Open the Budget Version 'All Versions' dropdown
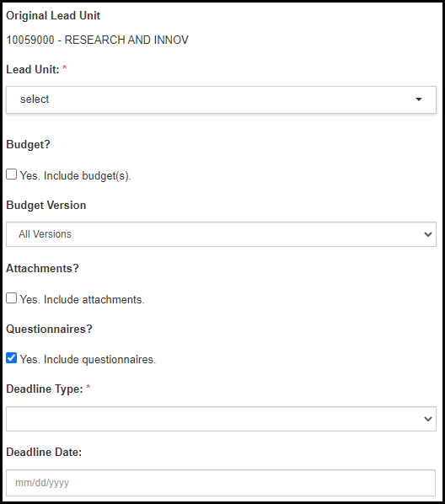Image resolution: width=445 pixels, height=504 pixels. pyautogui.click(x=221, y=234)
